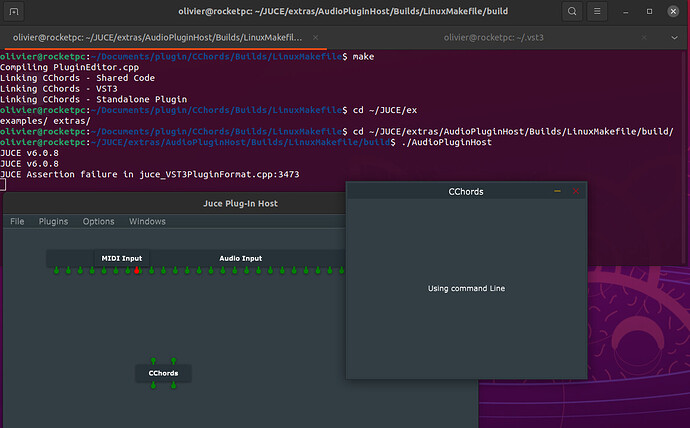Open Windows menu in Plug-In Host
Image resolution: width=690 pixels, height=428 pixels.
pyautogui.click(x=147, y=221)
